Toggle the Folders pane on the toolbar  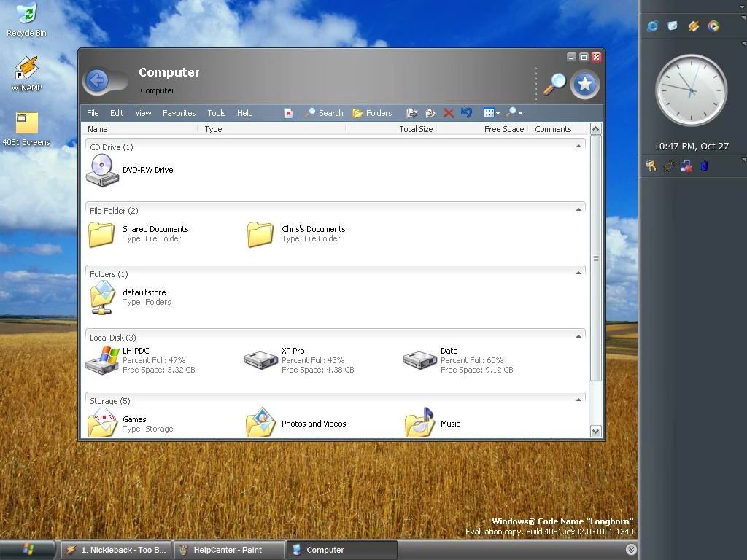[x=372, y=113]
